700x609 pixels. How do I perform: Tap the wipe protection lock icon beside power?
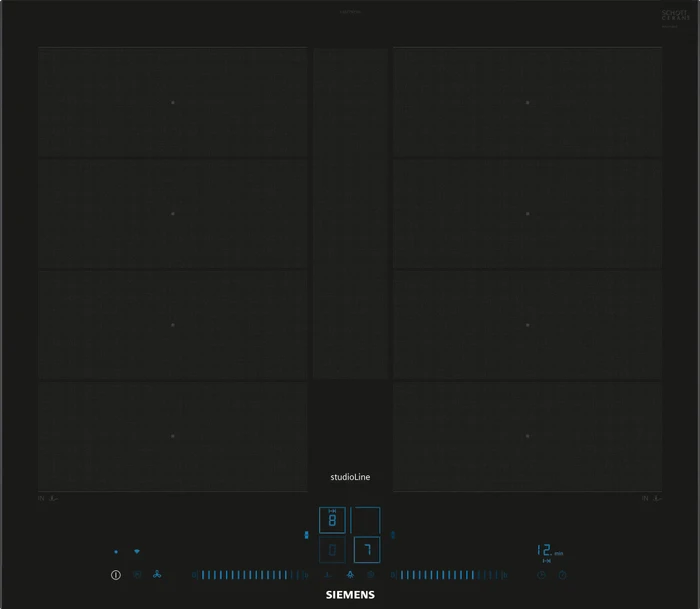[138, 575]
